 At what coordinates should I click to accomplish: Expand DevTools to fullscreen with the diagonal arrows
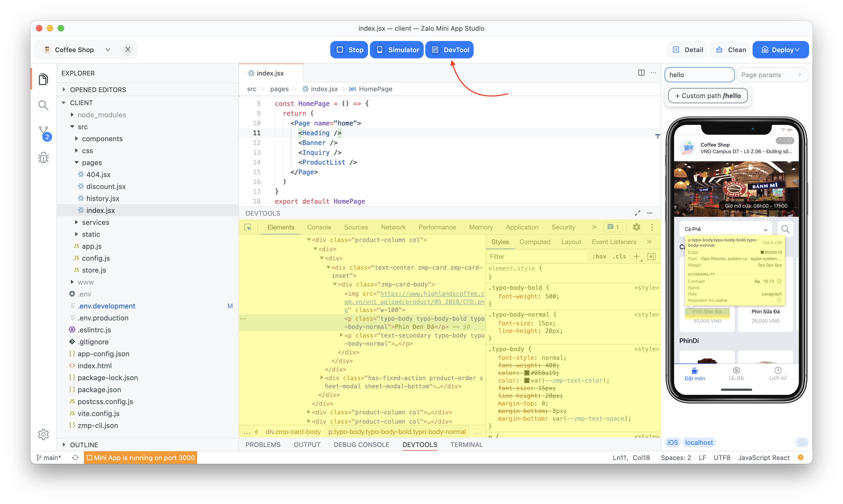pyautogui.click(x=637, y=213)
